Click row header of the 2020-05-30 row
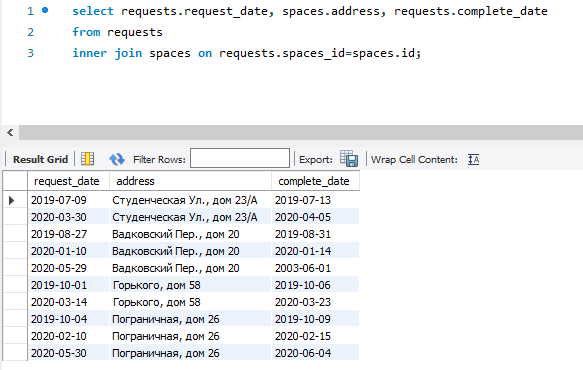Screen dimensions: 583x370 tap(15, 353)
